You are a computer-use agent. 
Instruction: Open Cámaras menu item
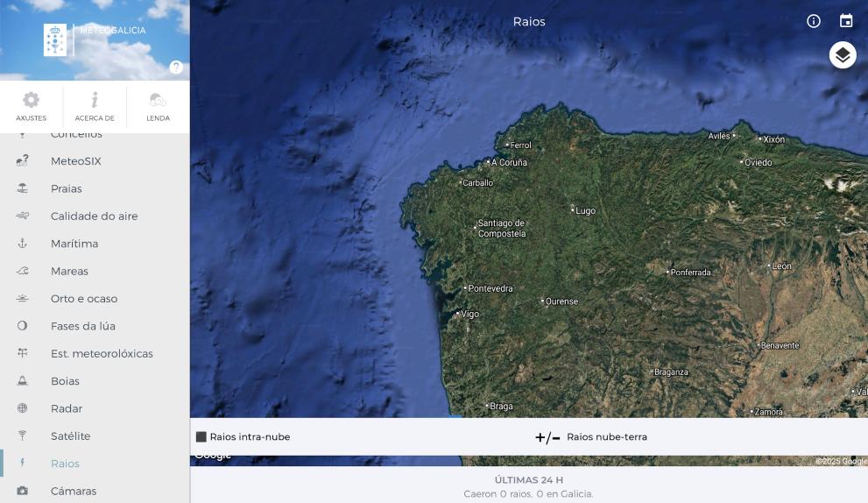[95, 491]
